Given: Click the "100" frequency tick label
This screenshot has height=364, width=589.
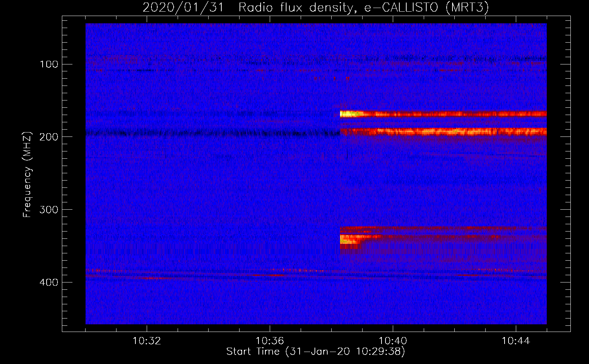Looking at the screenshot, I should (x=49, y=64).
